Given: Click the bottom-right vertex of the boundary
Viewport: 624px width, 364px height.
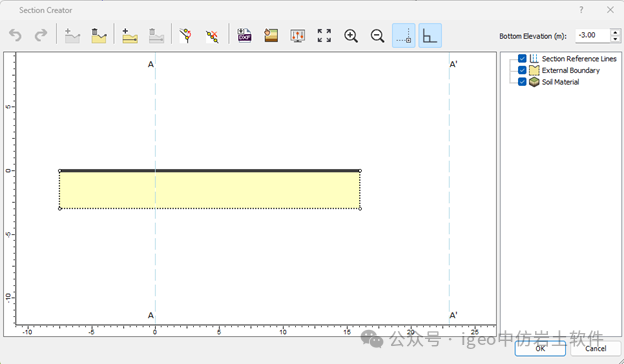Looking at the screenshot, I should point(360,208).
